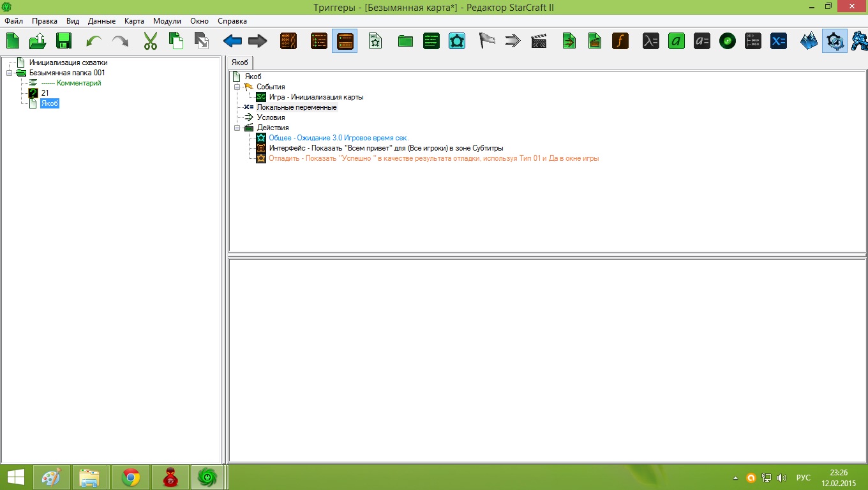Select the Интерфейс - Показать Всем привет action
Viewport: 868px width, 490px height.
[x=386, y=148]
